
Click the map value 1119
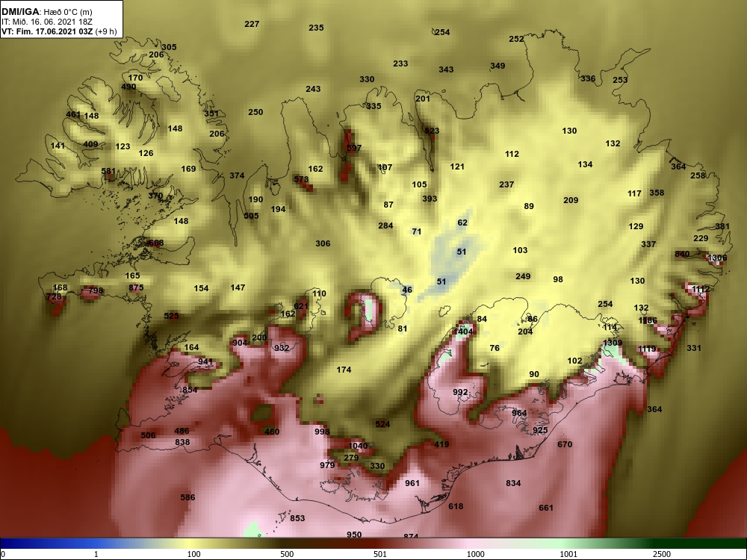tap(647, 349)
